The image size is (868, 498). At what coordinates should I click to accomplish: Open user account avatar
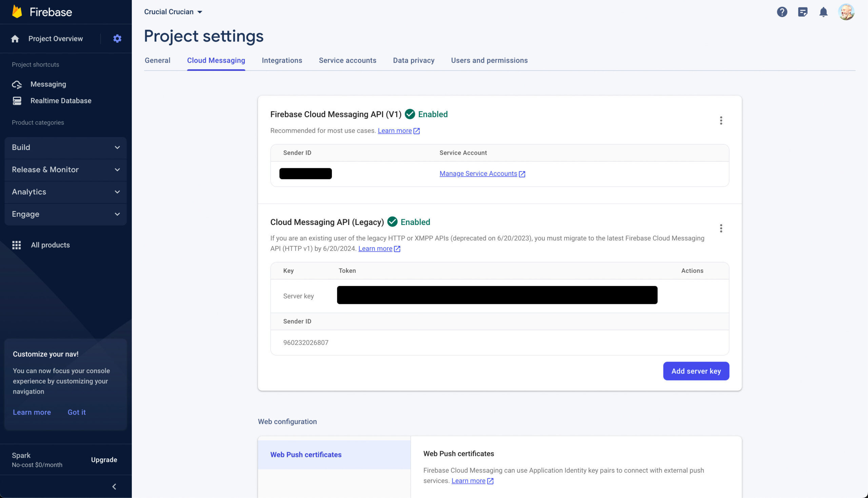(846, 12)
